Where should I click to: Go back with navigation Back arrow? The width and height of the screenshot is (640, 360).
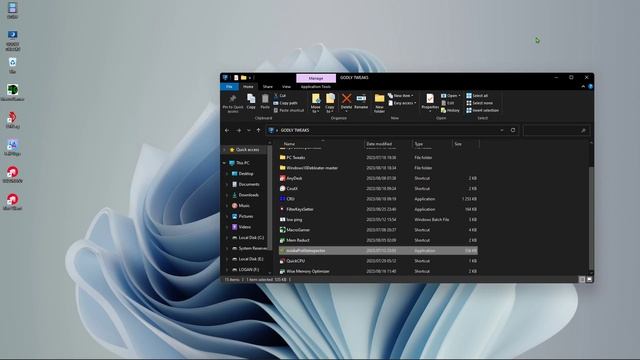tap(227, 130)
